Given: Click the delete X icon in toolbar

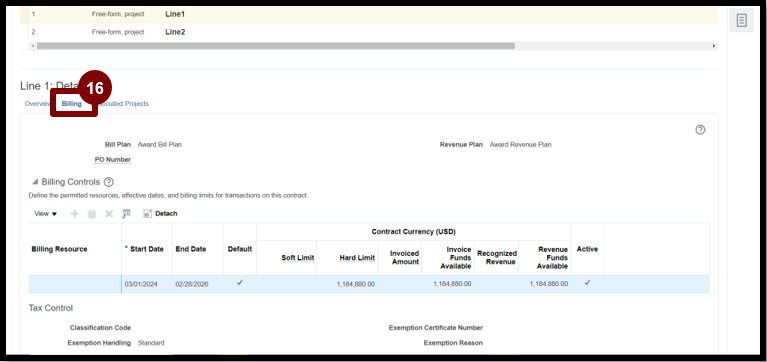Looking at the screenshot, I should [x=109, y=214].
